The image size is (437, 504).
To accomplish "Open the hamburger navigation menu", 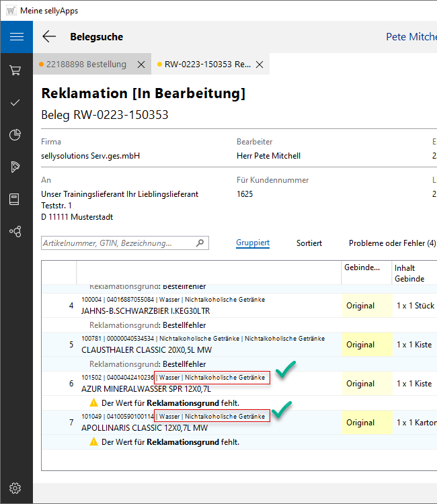I will click(16, 37).
